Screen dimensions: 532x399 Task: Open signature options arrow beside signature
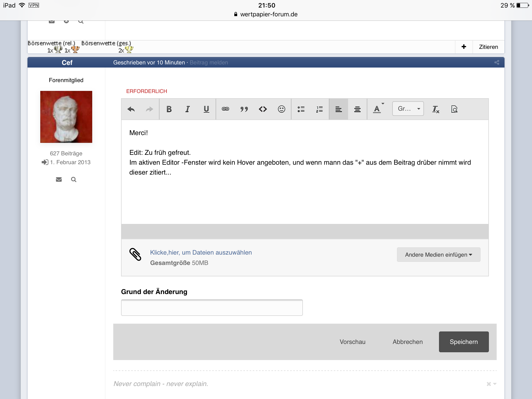click(x=494, y=384)
